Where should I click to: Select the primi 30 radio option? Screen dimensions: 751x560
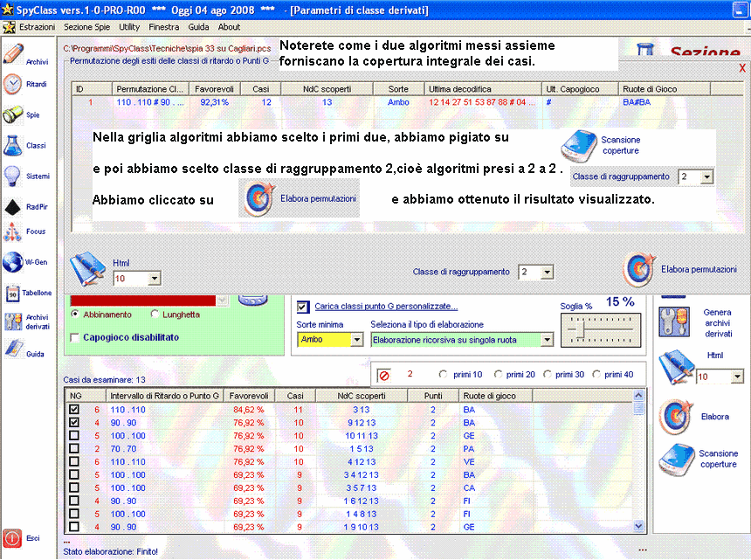tap(547, 374)
